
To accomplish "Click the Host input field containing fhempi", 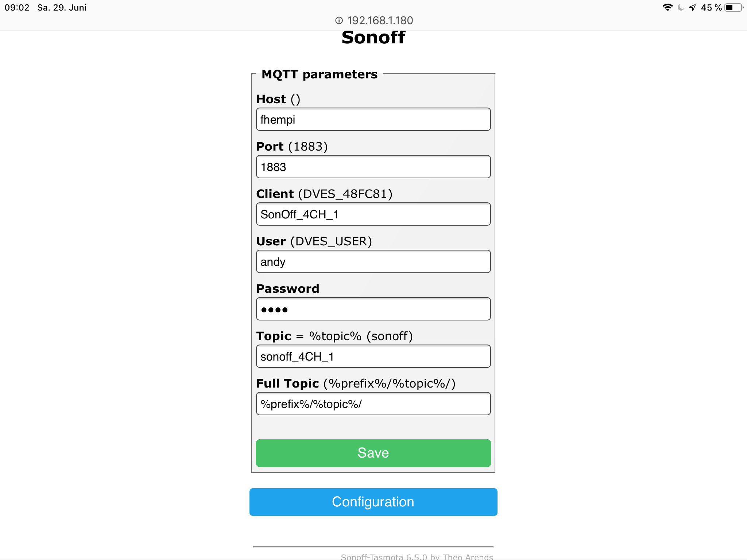I will [x=373, y=120].
